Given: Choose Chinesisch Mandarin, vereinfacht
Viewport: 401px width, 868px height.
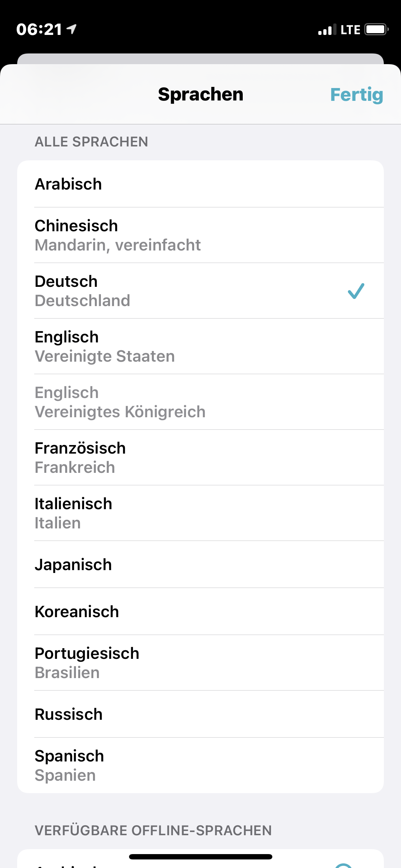Looking at the screenshot, I should tap(200, 235).
